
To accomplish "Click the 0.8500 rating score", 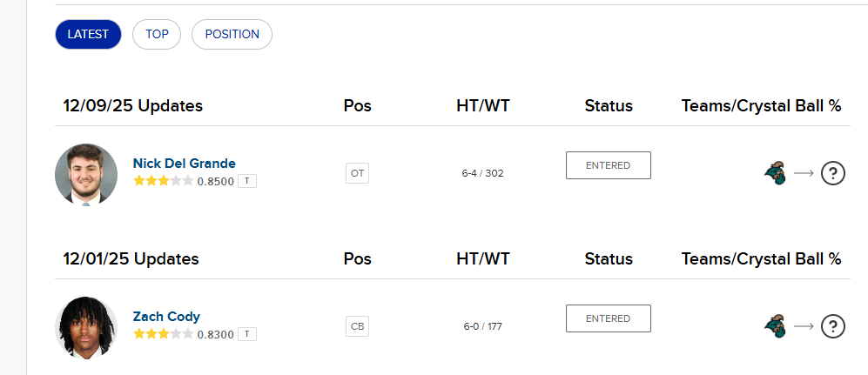I will click(216, 181).
